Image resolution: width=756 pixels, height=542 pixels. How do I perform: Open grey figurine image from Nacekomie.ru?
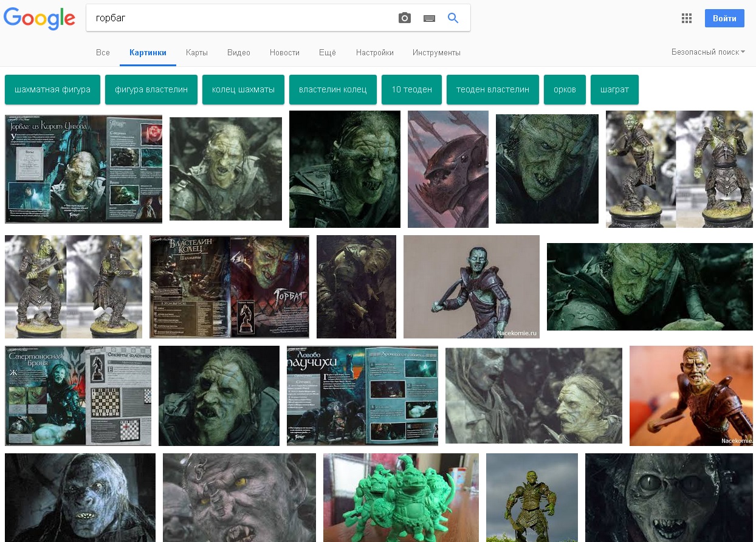pos(472,287)
